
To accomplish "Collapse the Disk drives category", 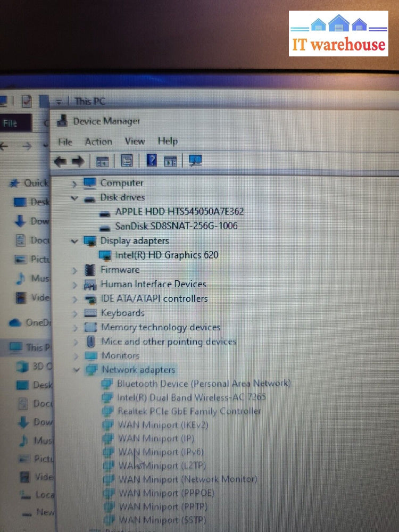I will point(74,197).
